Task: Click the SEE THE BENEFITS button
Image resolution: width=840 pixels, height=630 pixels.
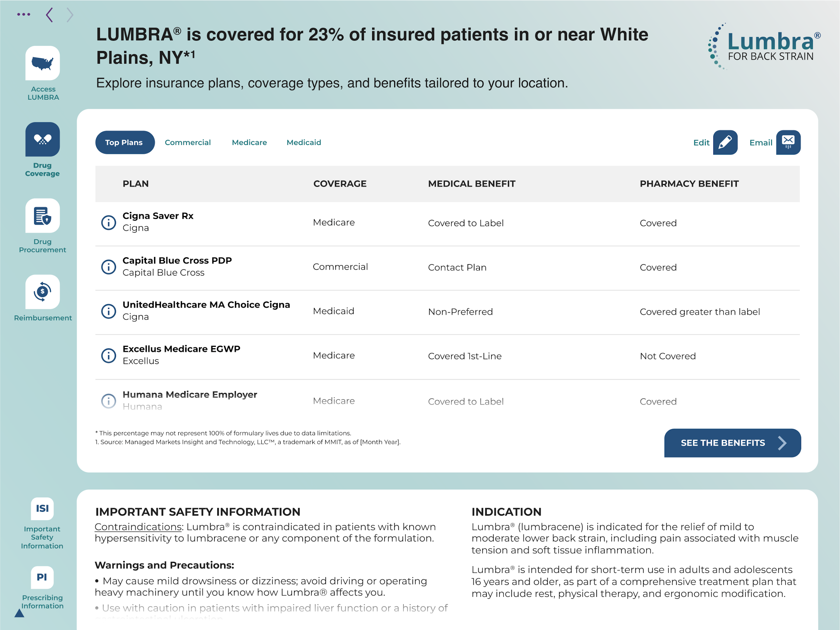Action: (733, 443)
